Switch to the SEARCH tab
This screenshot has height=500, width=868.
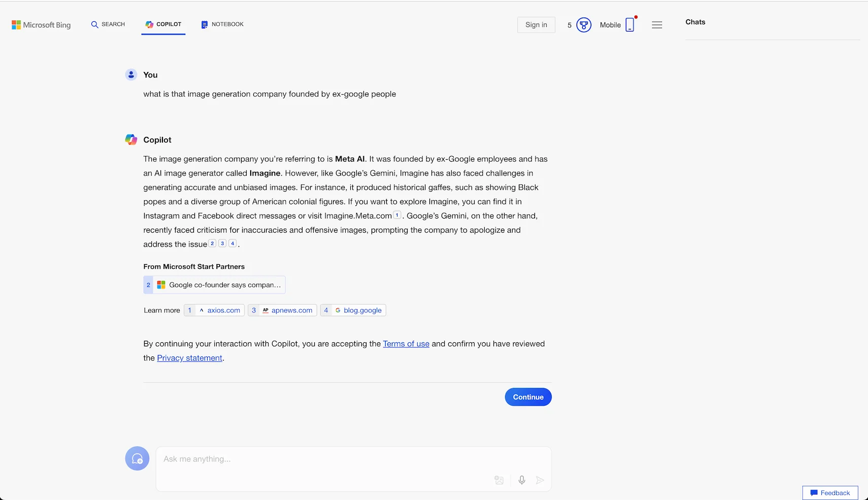click(108, 24)
